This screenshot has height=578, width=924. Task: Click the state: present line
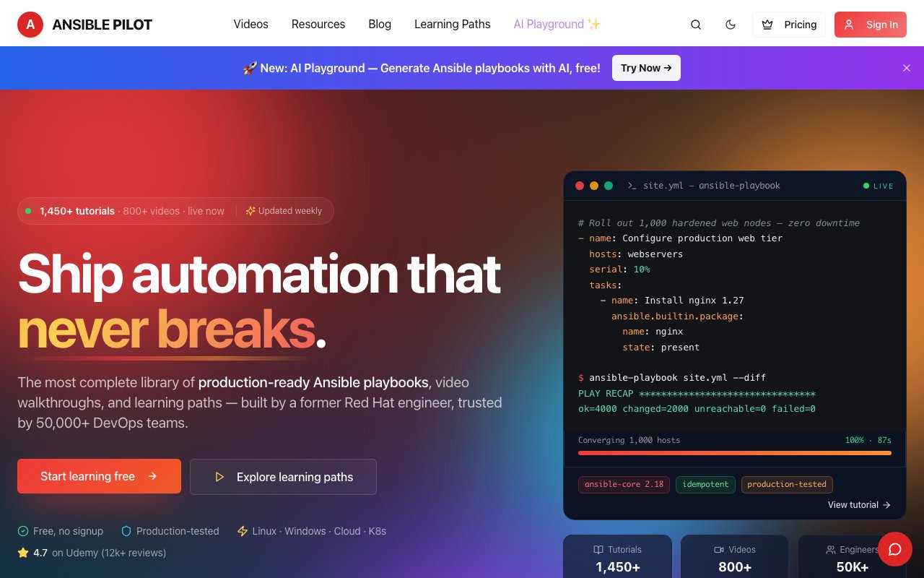(661, 348)
